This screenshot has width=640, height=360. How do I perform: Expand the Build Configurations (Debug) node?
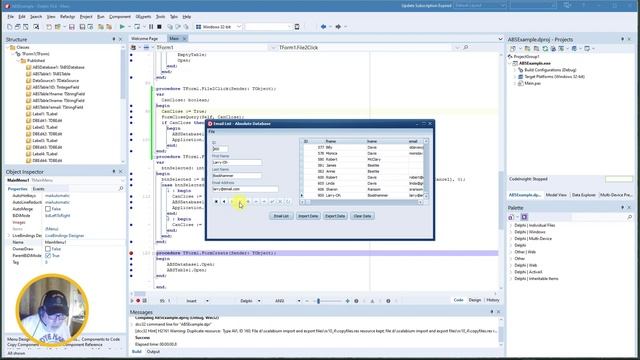(x=515, y=70)
